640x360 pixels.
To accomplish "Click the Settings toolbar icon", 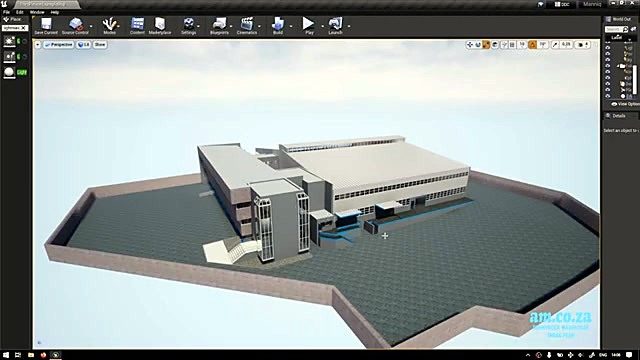I will coord(189,23).
